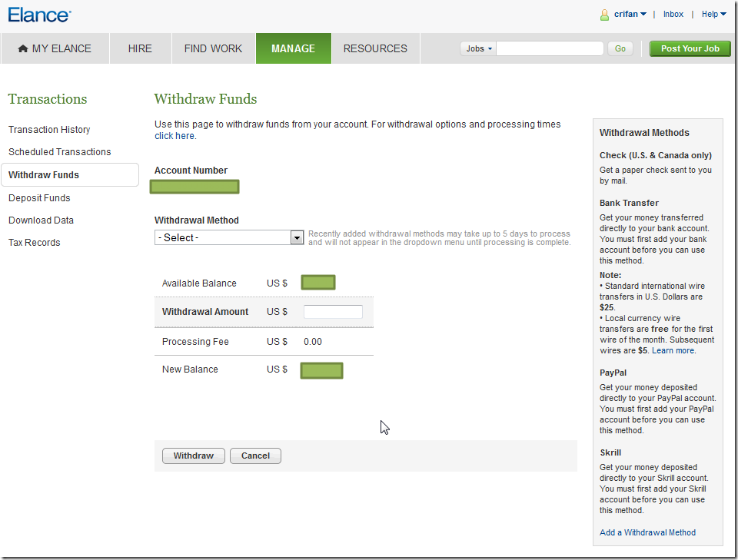Follow the Add a Withdrawal Method link
738x560 pixels.
647,532
